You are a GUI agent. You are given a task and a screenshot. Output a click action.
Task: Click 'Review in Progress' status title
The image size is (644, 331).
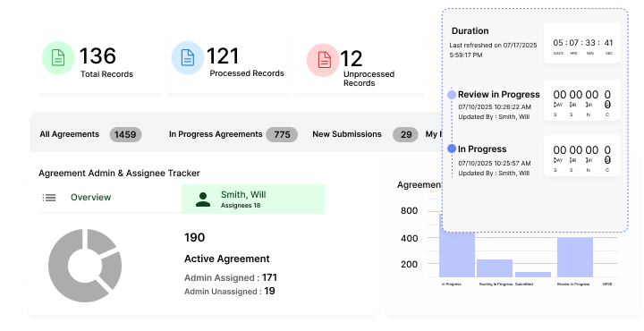click(499, 95)
